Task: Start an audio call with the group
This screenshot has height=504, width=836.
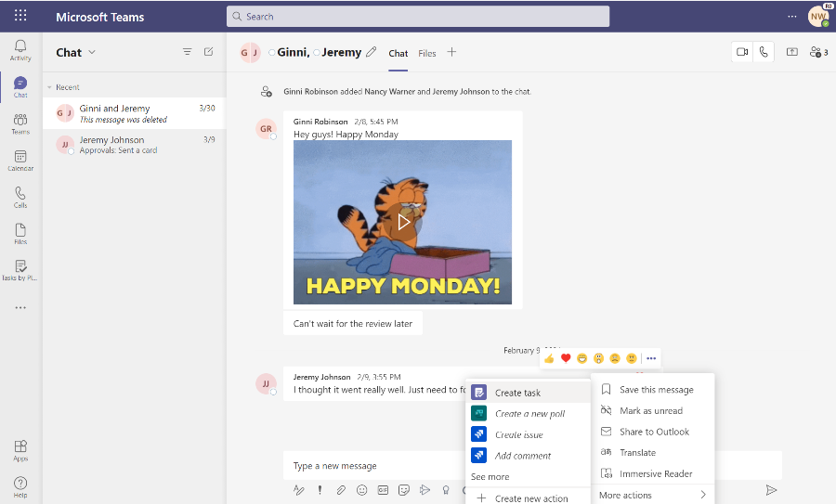Action: coord(764,52)
